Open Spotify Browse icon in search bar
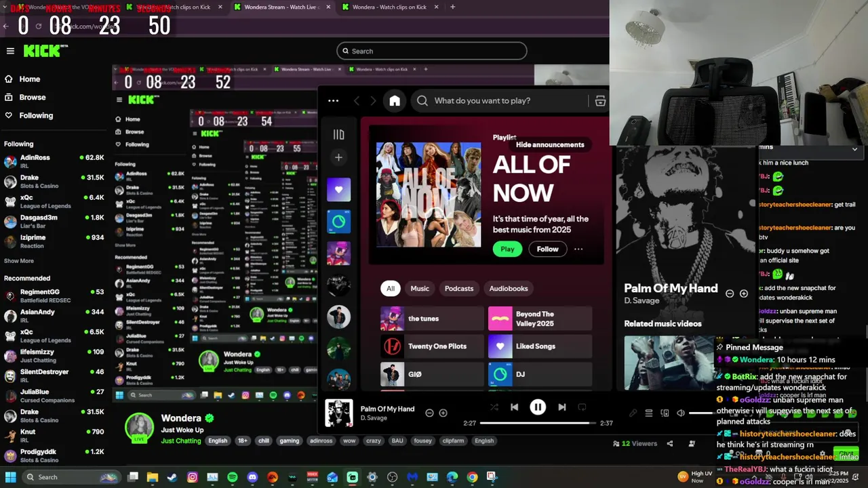This screenshot has width=868, height=488. pos(600,100)
